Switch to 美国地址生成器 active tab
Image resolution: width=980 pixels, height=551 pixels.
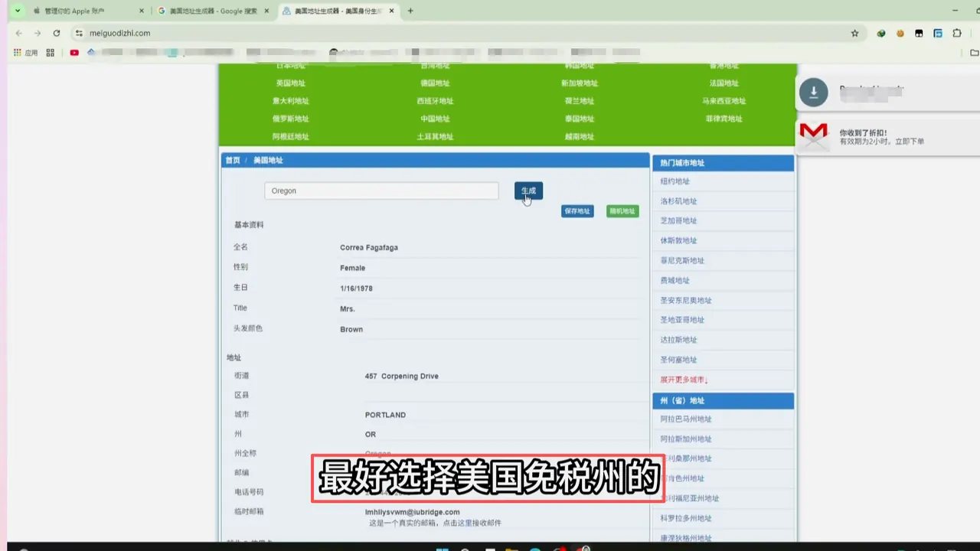click(x=338, y=11)
